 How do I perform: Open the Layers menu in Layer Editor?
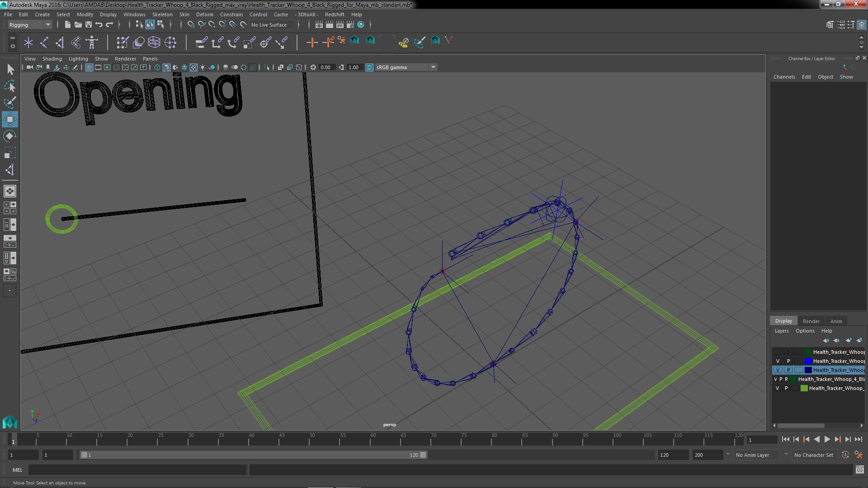781,331
